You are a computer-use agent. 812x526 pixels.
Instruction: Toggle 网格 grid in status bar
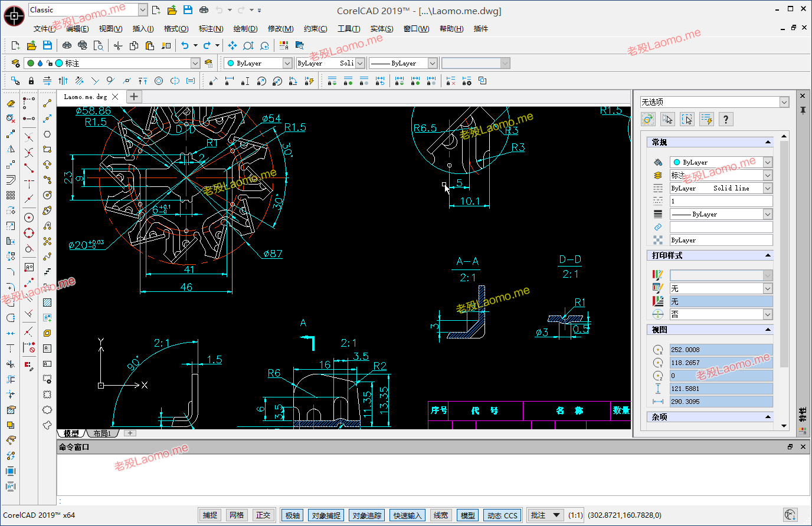pyautogui.click(x=237, y=515)
